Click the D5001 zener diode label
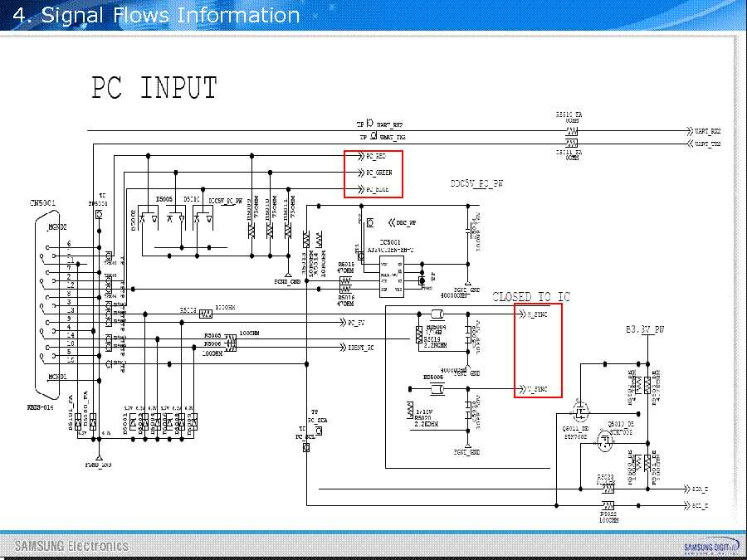This screenshot has height=560, width=747. coord(125,424)
